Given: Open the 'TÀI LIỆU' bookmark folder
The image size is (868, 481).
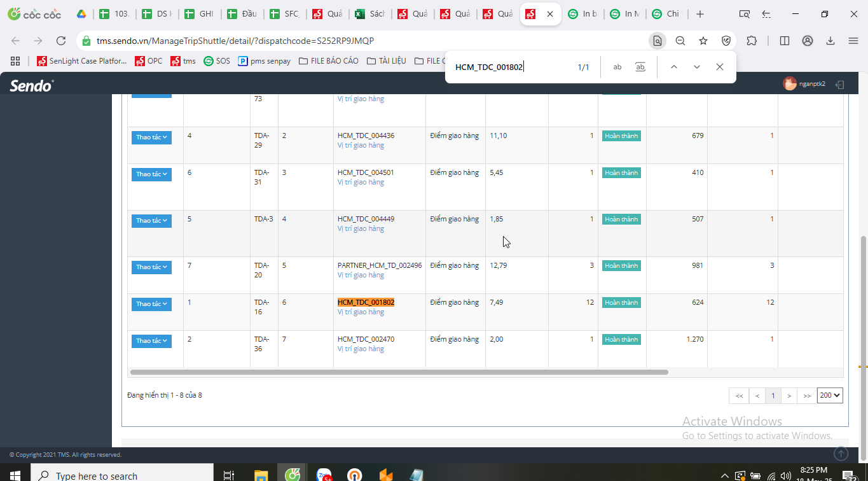Looking at the screenshot, I should pyautogui.click(x=386, y=61).
